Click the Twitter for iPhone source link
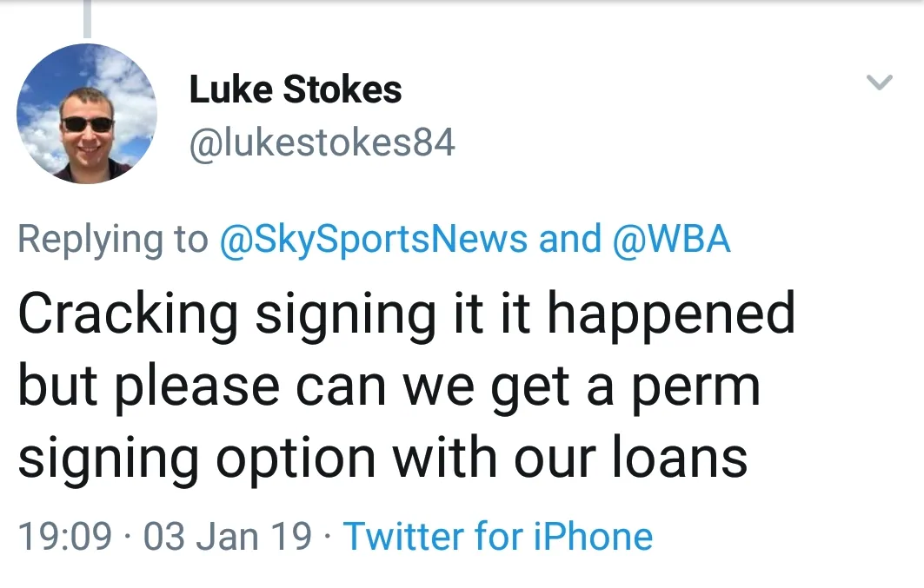The width and height of the screenshot is (924, 588). point(498,536)
